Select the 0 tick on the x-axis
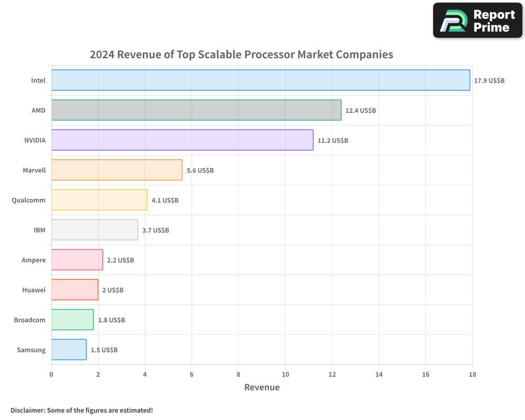 pyautogui.click(x=51, y=374)
